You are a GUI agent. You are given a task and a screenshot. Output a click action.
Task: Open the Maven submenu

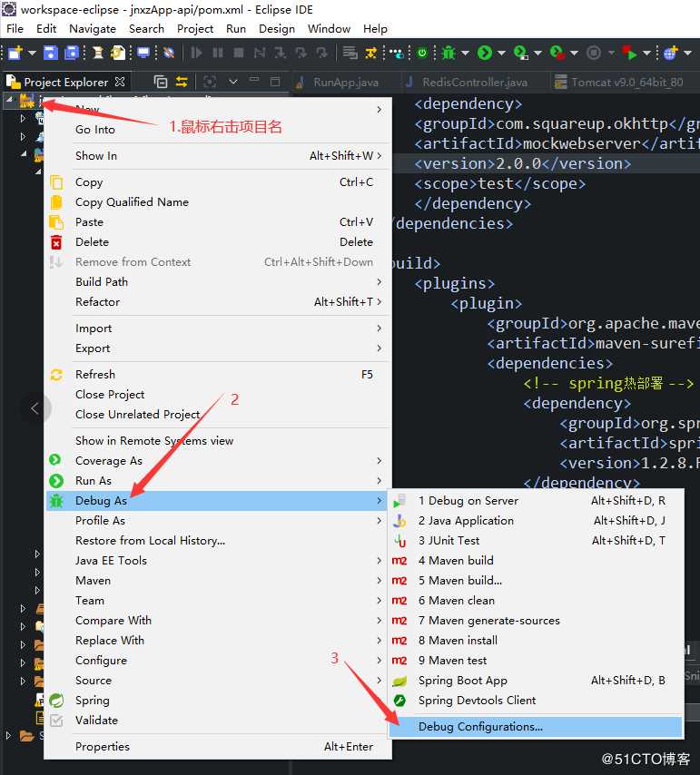[218, 580]
